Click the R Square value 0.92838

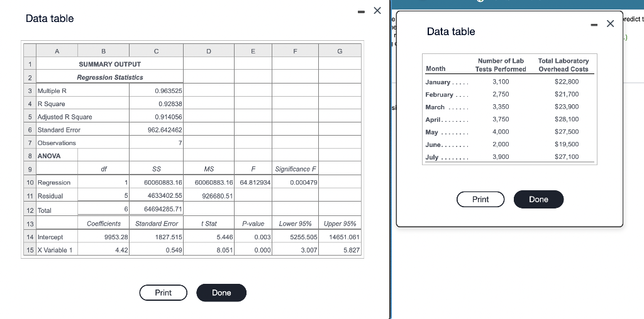tap(170, 104)
